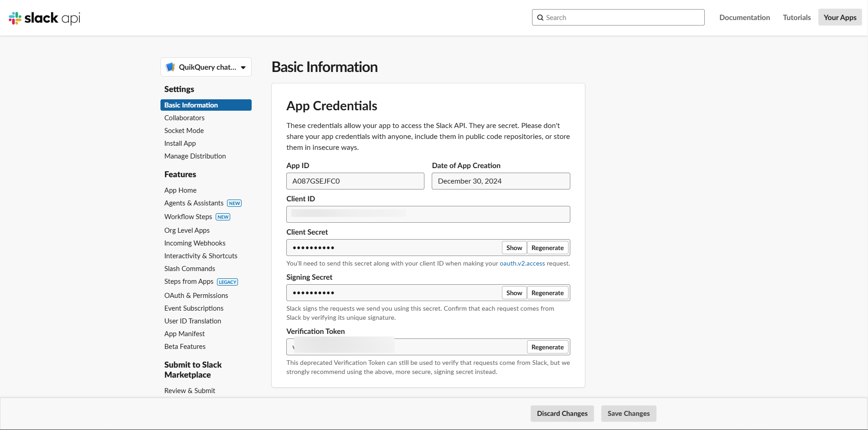The height and width of the screenshot is (430, 868).
Task: Go to the Documentation page
Action: tap(744, 17)
